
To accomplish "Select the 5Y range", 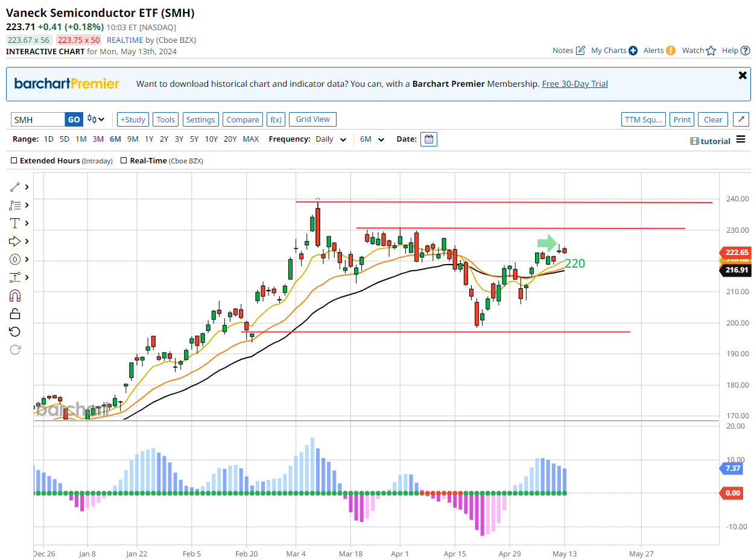I will (194, 139).
